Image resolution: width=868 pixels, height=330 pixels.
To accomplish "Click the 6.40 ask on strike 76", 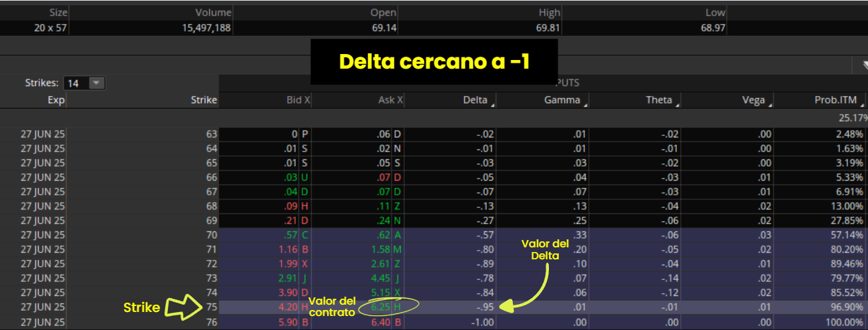I will (381, 321).
